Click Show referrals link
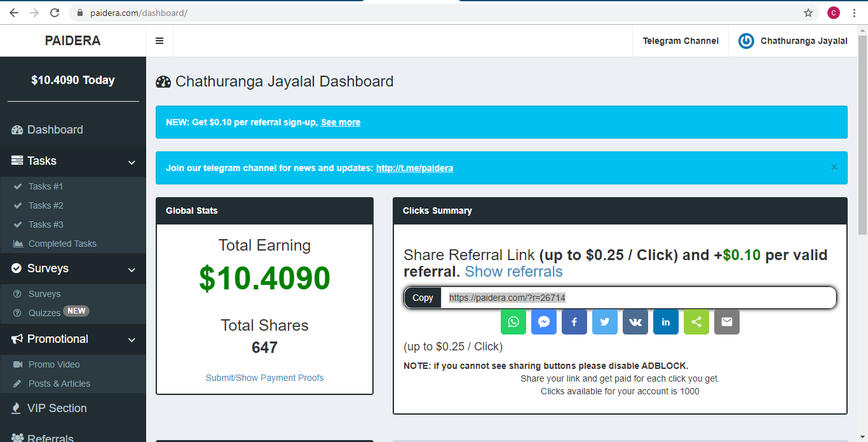 [x=513, y=272]
